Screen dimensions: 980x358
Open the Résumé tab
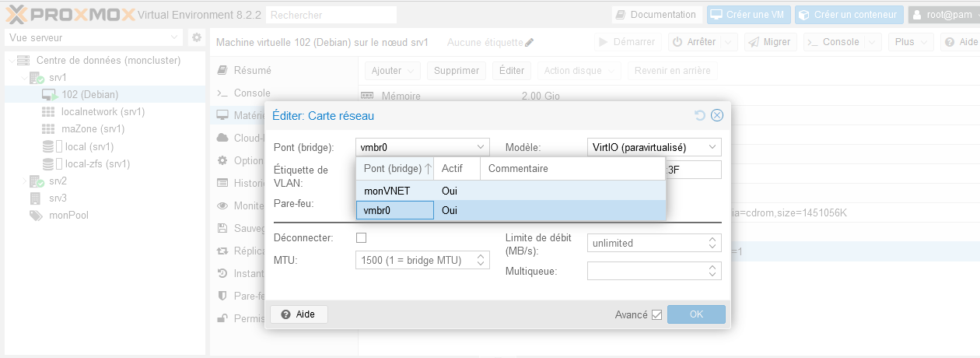coord(252,71)
